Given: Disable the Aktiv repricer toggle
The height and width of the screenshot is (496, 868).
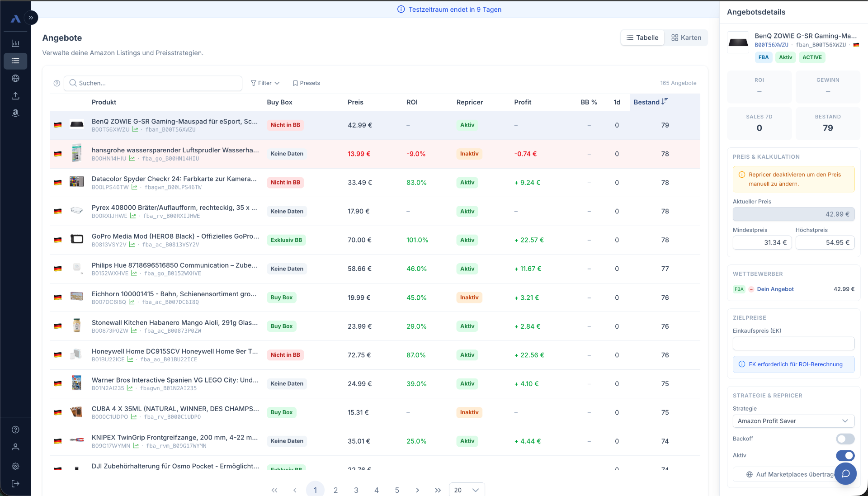Looking at the screenshot, I should 845,455.
